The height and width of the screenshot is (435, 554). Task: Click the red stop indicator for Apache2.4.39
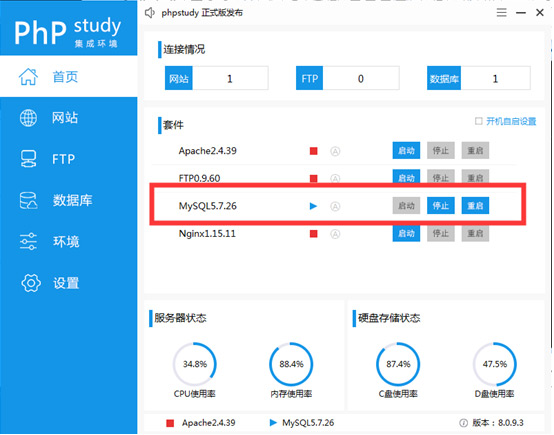pyautogui.click(x=313, y=151)
